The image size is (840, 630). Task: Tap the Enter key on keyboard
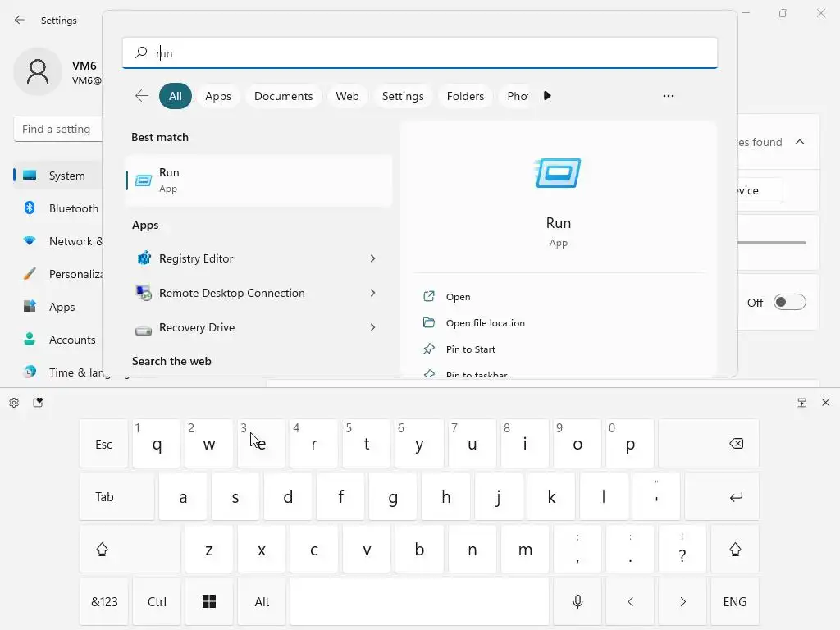[722, 496]
